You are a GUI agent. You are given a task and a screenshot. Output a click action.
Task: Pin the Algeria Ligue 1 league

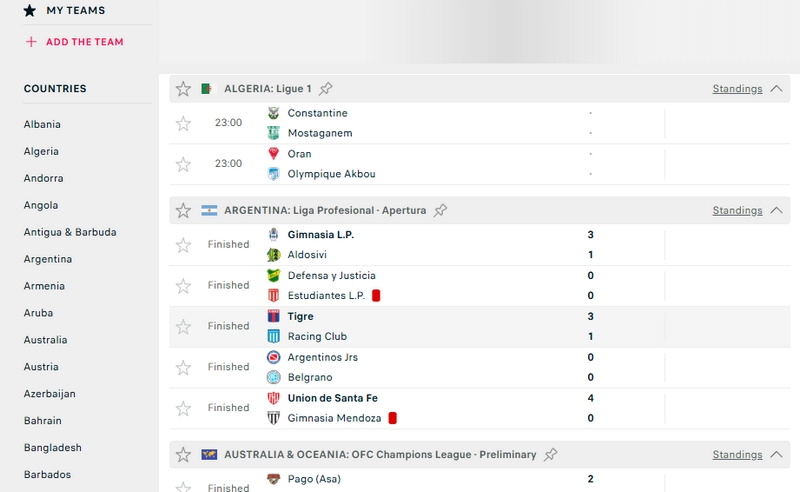click(326, 89)
